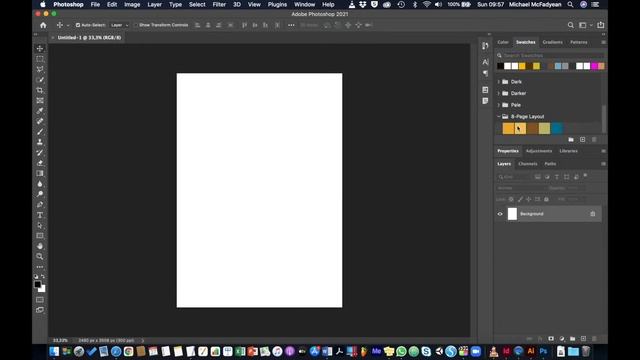Select the Pen tool
640x360 pixels.
(40, 204)
